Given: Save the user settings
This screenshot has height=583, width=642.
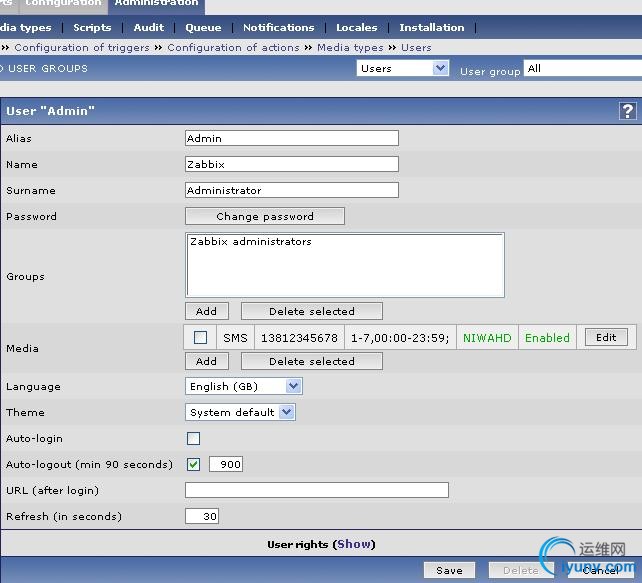Looking at the screenshot, I should (449, 570).
